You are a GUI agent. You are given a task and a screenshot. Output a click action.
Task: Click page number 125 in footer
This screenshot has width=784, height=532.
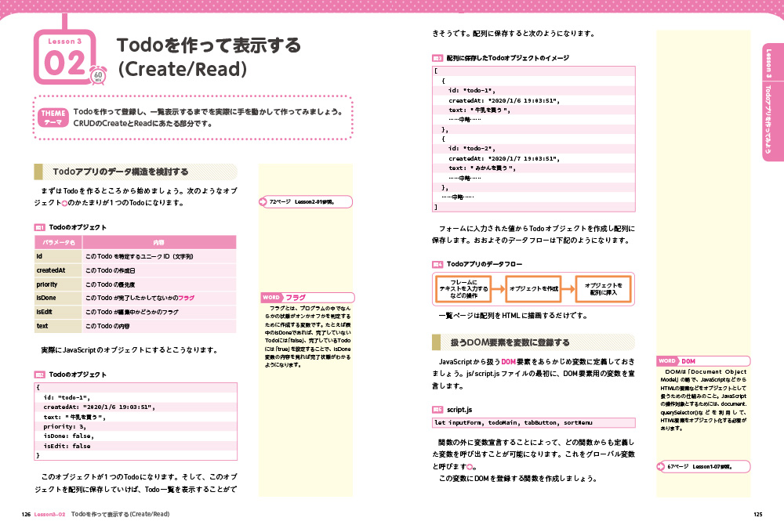(x=758, y=514)
